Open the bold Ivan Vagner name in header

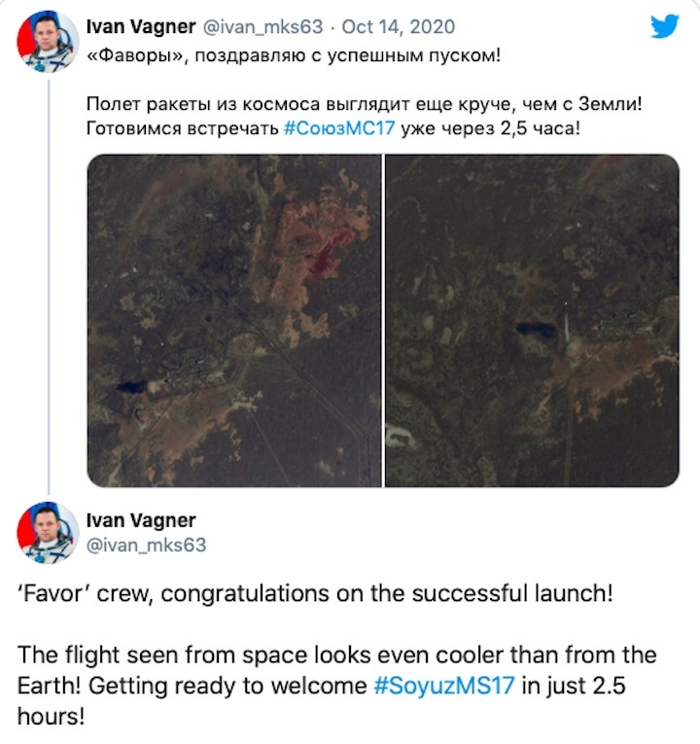coord(140,26)
